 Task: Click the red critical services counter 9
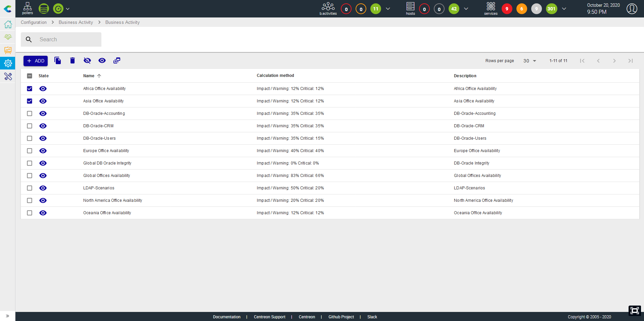(x=507, y=9)
